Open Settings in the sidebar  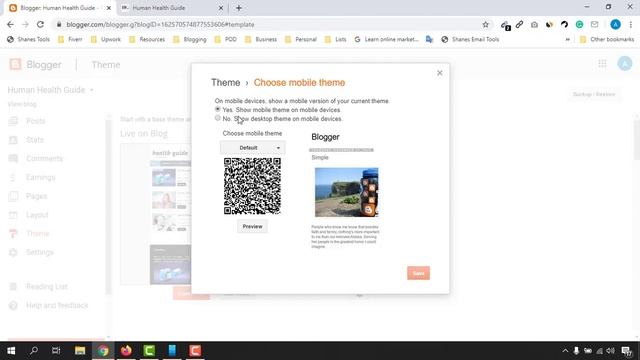pyautogui.click(x=40, y=253)
